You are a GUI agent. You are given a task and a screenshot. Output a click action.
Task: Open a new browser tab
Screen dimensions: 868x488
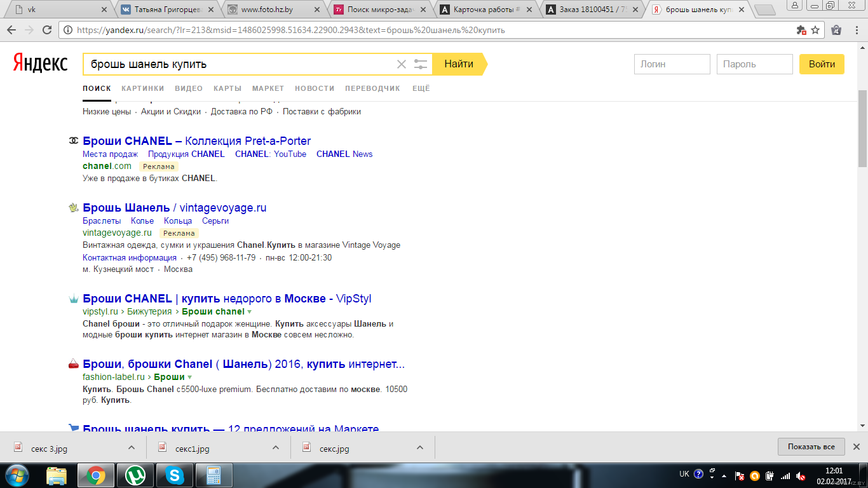click(x=765, y=10)
